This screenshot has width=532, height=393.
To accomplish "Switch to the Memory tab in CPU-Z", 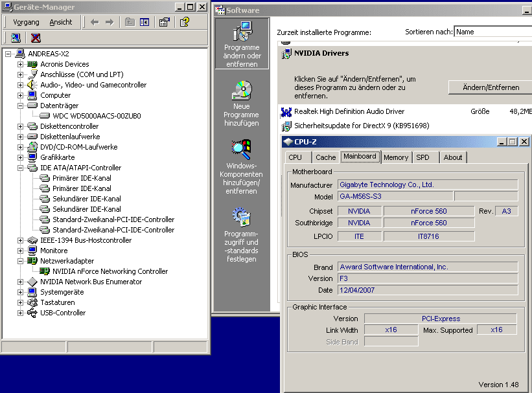I will click(x=396, y=157).
